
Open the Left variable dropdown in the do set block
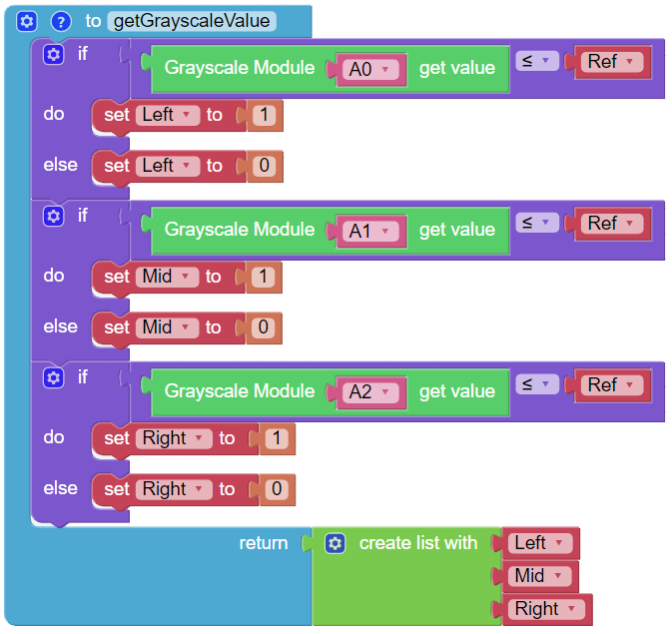[x=168, y=115]
